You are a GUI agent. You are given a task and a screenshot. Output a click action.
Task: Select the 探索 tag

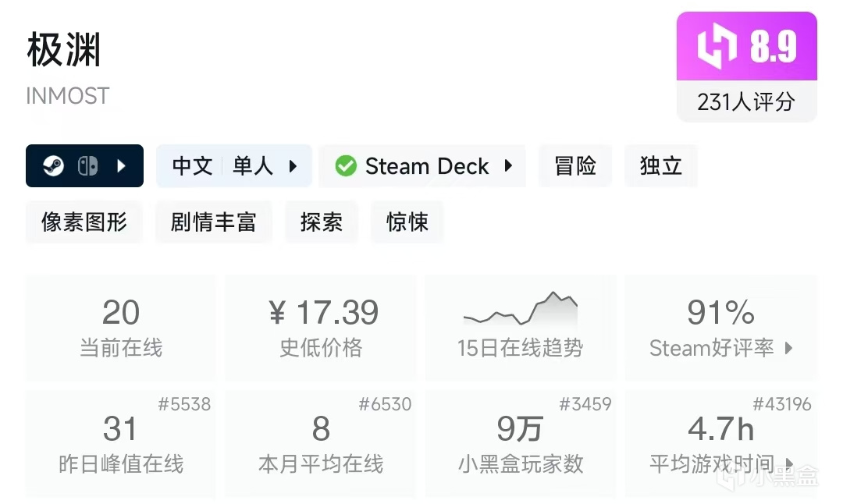[321, 222]
